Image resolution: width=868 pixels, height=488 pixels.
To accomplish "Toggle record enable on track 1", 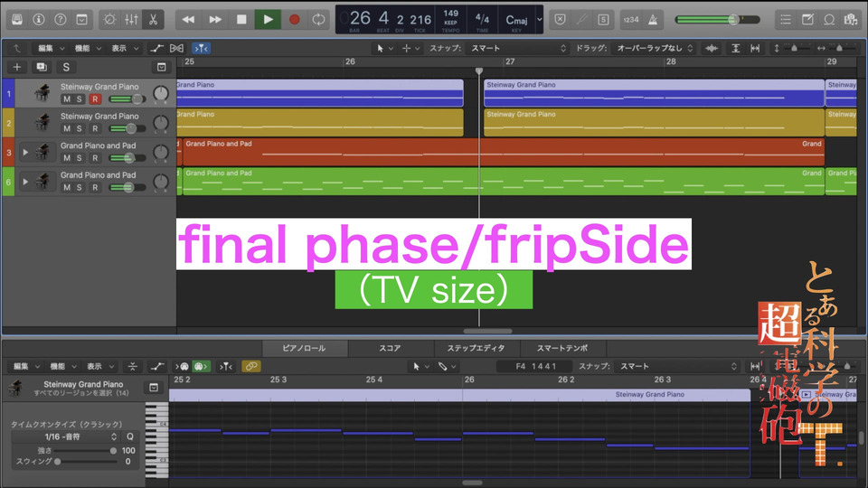I will tap(95, 99).
